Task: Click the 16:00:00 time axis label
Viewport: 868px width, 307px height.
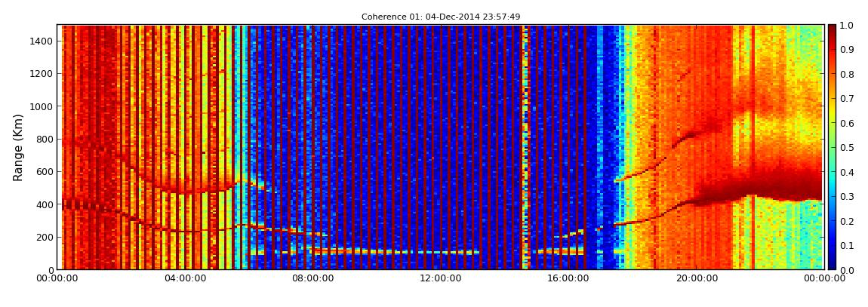Action: coord(568,278)
